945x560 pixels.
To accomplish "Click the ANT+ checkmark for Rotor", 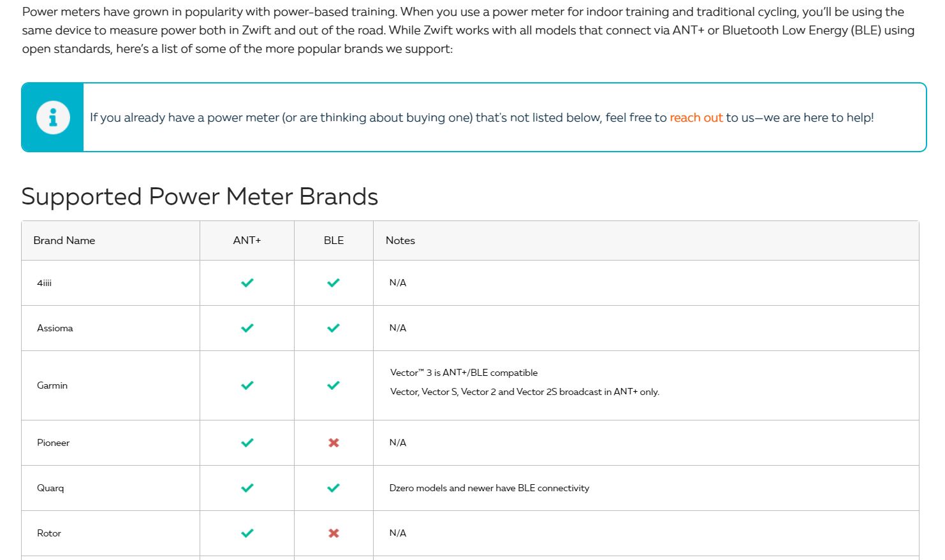I will (x=247, y=533).
